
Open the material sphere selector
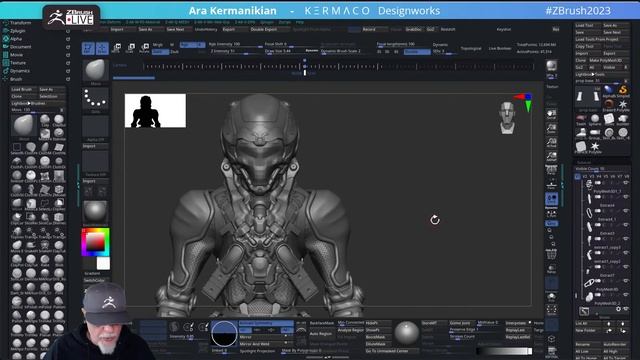pos(95,211)
